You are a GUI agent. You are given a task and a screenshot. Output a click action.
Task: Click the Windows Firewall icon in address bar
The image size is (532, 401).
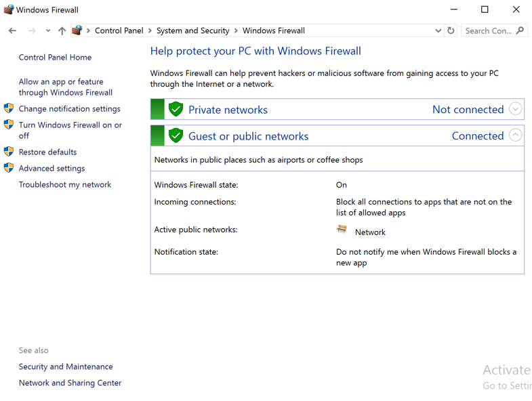click(x=77, y=30)
